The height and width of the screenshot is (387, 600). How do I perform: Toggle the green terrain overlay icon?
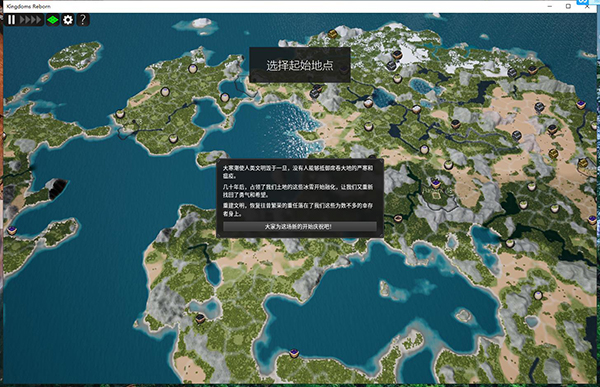(x=52, y=20)
